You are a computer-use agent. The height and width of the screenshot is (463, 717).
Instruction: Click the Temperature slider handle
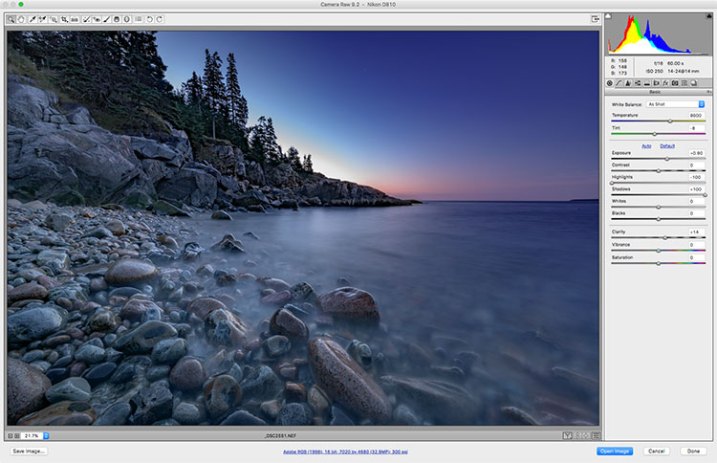point(670,121)
